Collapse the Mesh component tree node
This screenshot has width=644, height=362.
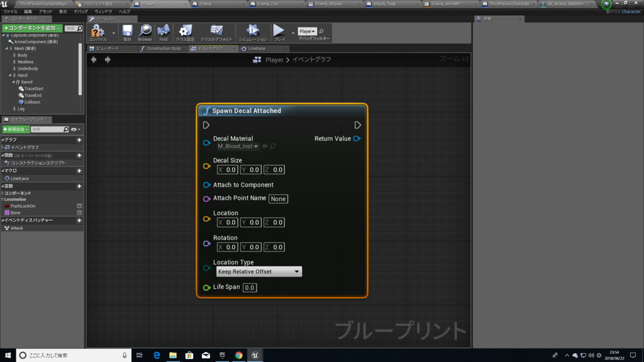tap(6, 48)
